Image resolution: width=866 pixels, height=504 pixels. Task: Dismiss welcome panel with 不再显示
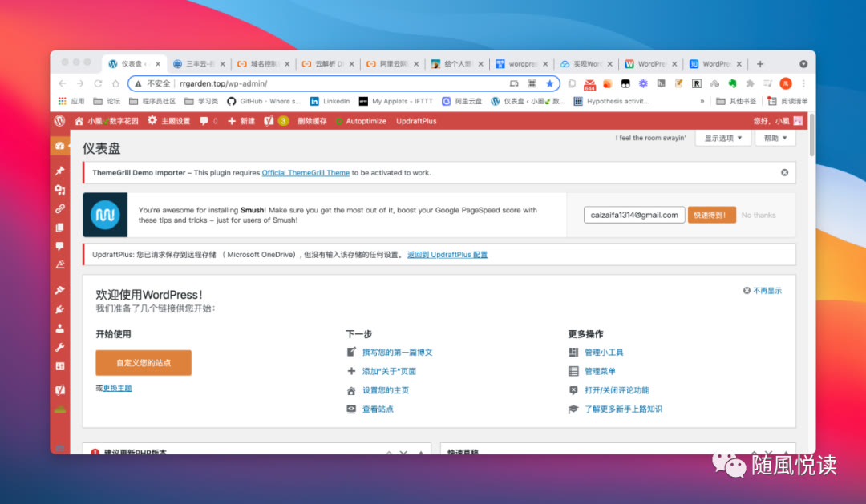tap(763, 290)
